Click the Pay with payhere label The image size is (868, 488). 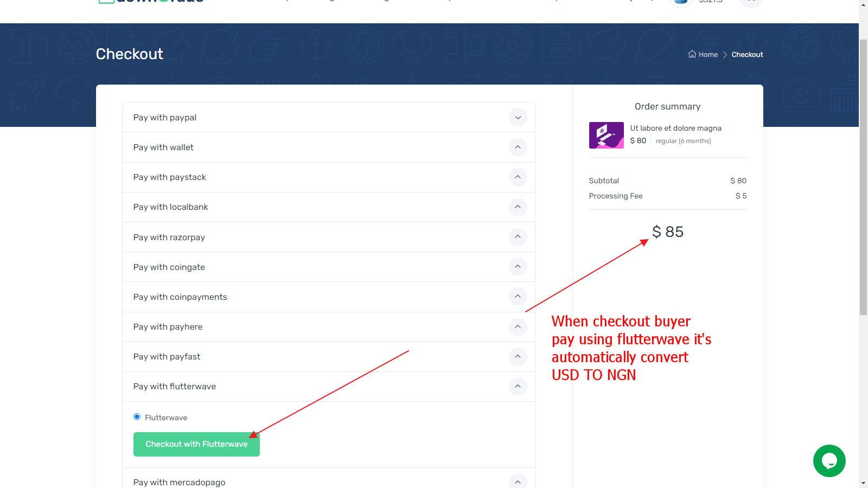pyautogui.click(x=168, y=327)
